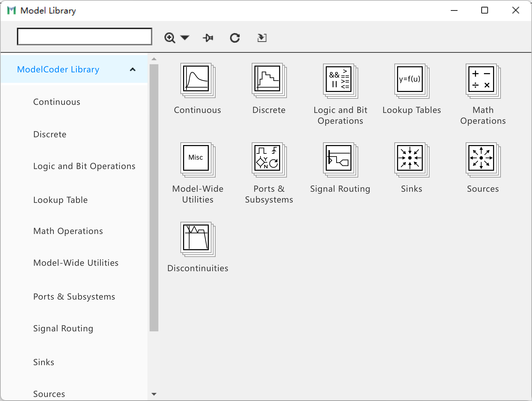Click the Signal Routing caption in grid
The width and height of the screenshot is (532, 401).
[x=340, y=189]
